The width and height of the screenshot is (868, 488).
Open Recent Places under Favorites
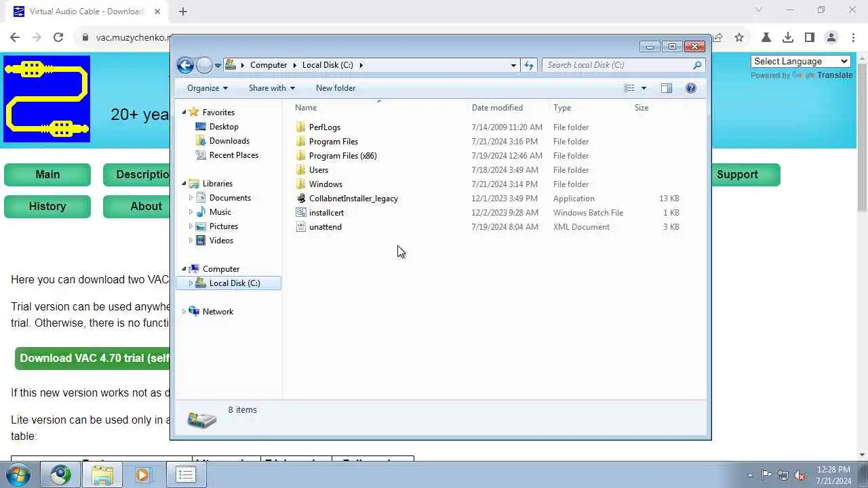tap(233, 155)
